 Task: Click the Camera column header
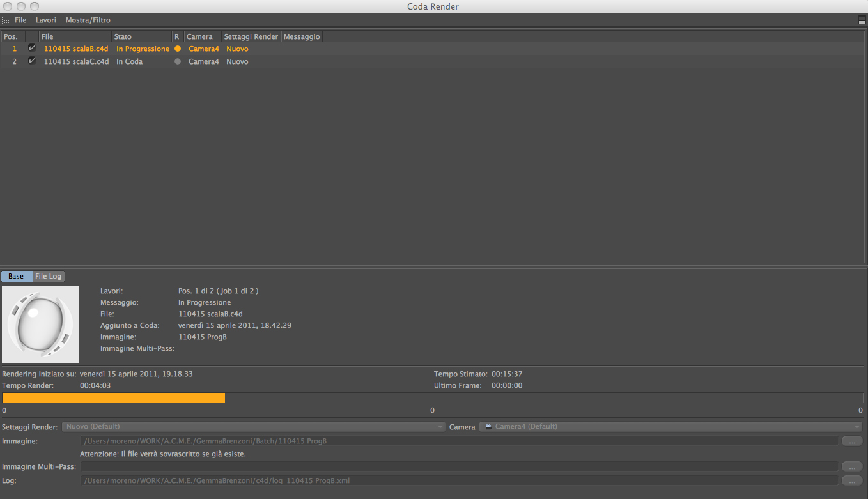203,36
